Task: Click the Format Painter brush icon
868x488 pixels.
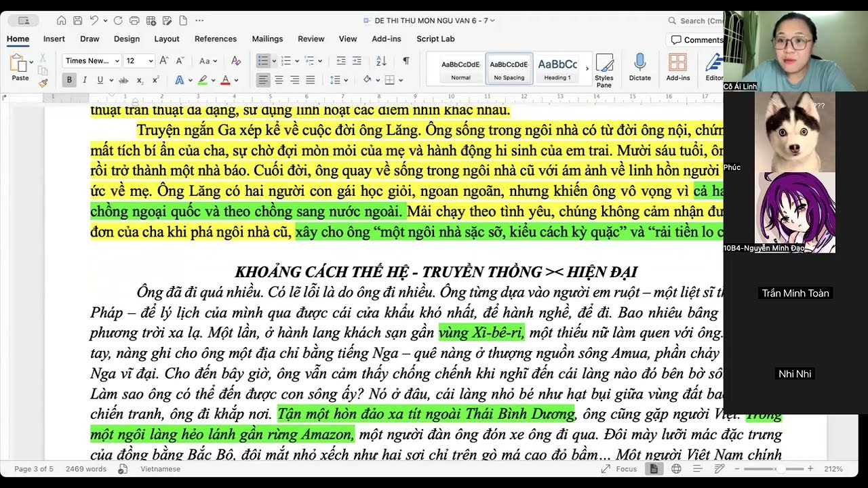Action: (43, 83)
